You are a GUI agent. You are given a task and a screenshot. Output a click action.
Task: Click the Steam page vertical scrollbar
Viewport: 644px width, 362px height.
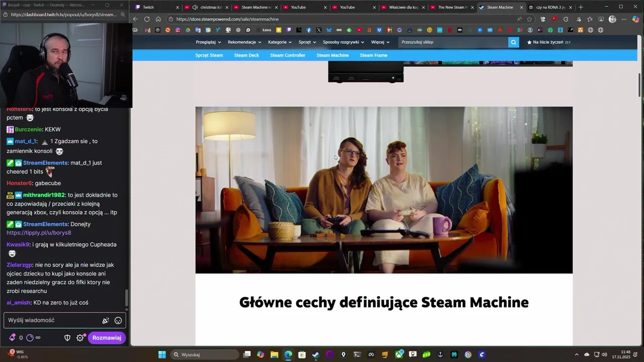(639, 85)
